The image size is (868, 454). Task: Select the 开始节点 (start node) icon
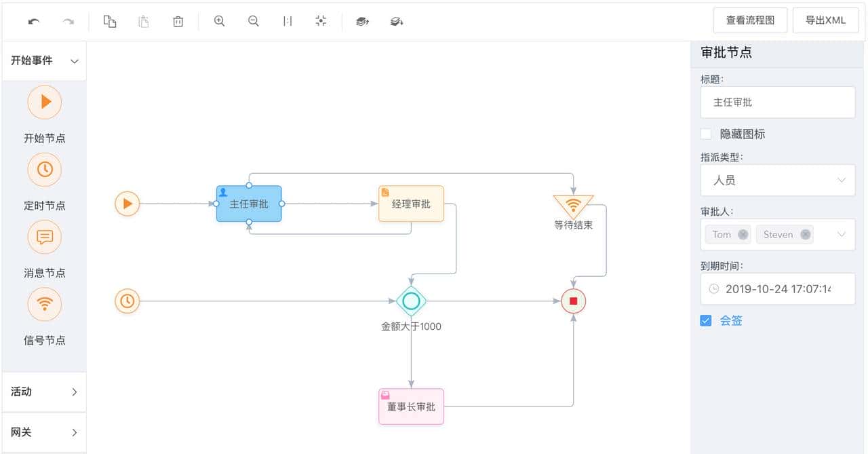click(44, 102)
